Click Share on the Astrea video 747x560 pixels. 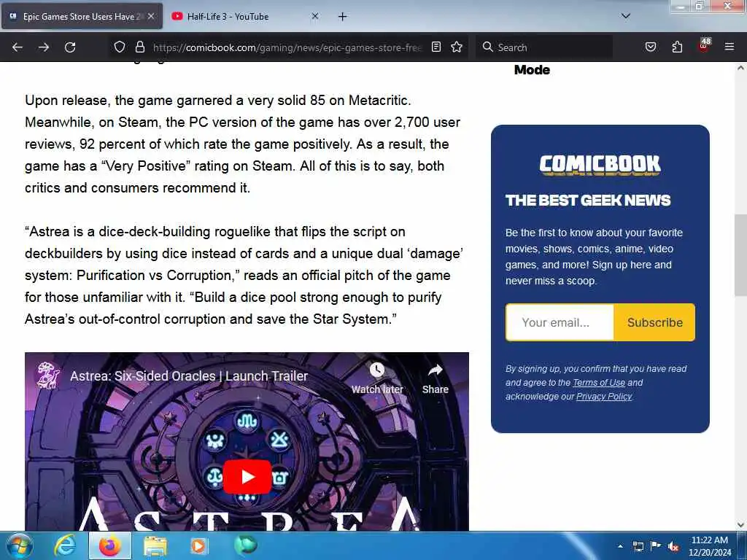[435, 379]
